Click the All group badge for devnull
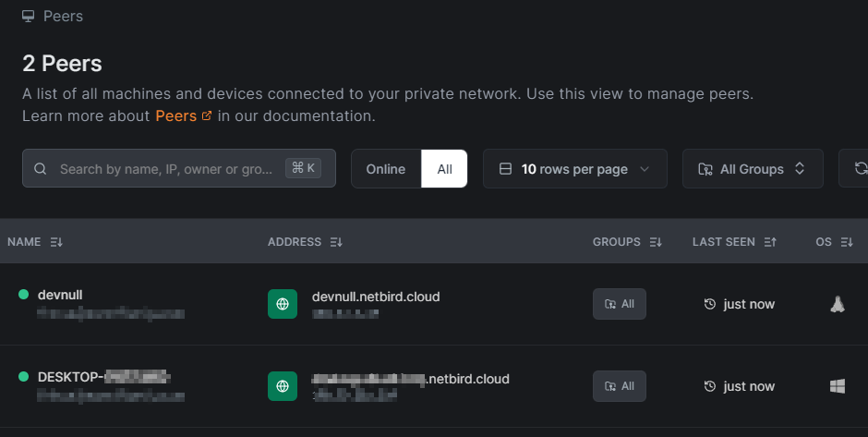Viewport: 868px width, 437px height. point(620,304)
